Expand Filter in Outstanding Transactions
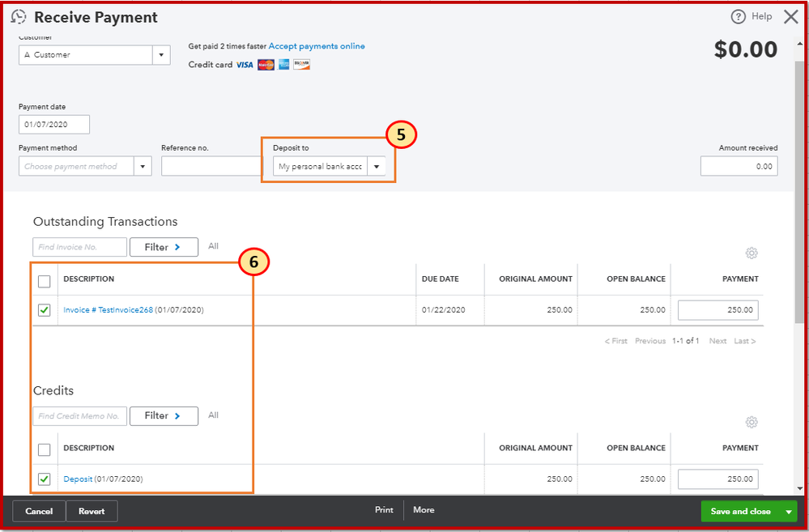Image resolution: width=809 pixels, height=532 pixels. [x=164, y=247]
